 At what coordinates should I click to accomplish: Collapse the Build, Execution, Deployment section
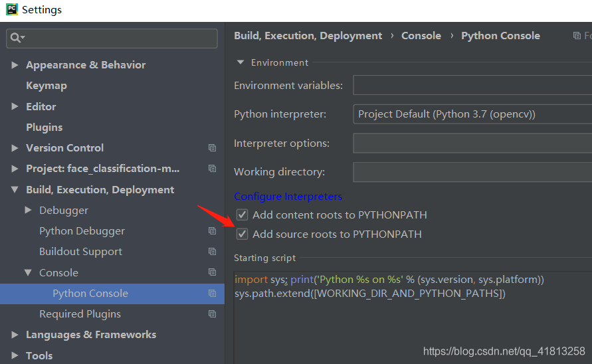(15, 190)
